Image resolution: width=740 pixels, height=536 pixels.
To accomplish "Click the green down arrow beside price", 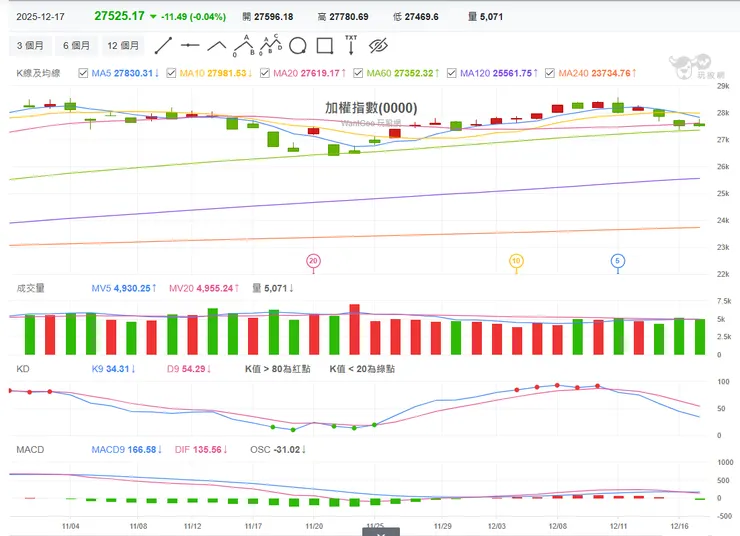I will [x=153, y=17].
